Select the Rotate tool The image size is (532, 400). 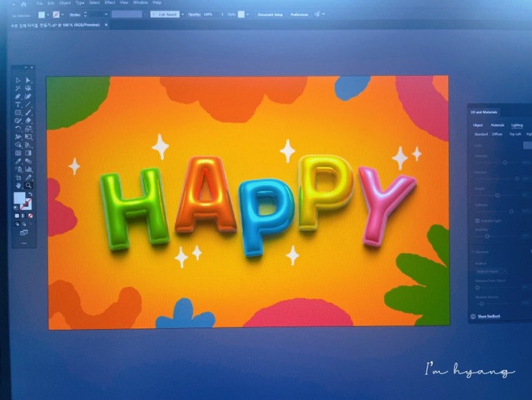[18, 129]
